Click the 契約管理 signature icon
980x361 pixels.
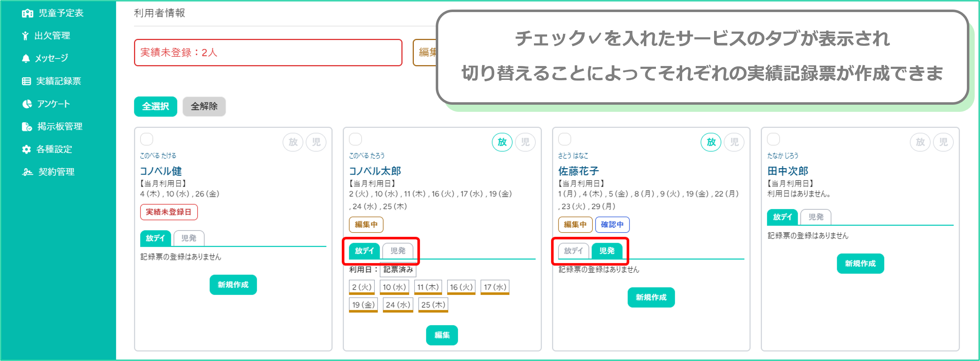point(27,172)
